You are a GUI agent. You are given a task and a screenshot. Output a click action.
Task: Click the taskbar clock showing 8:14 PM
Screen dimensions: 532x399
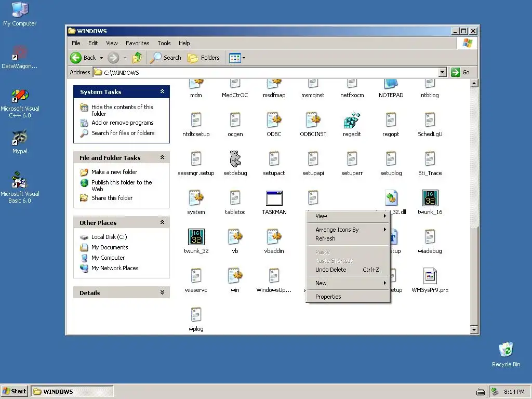(x=514, y=392)
